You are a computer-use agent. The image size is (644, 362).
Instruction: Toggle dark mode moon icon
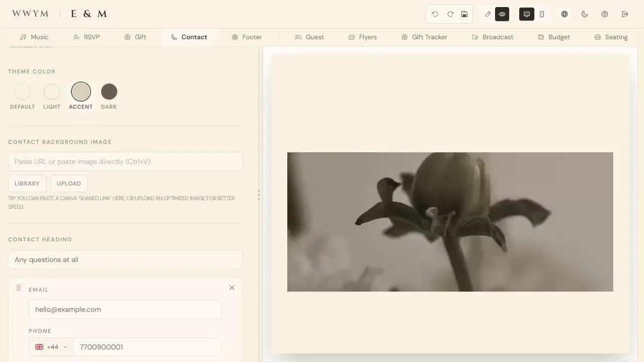pos(585,14)
